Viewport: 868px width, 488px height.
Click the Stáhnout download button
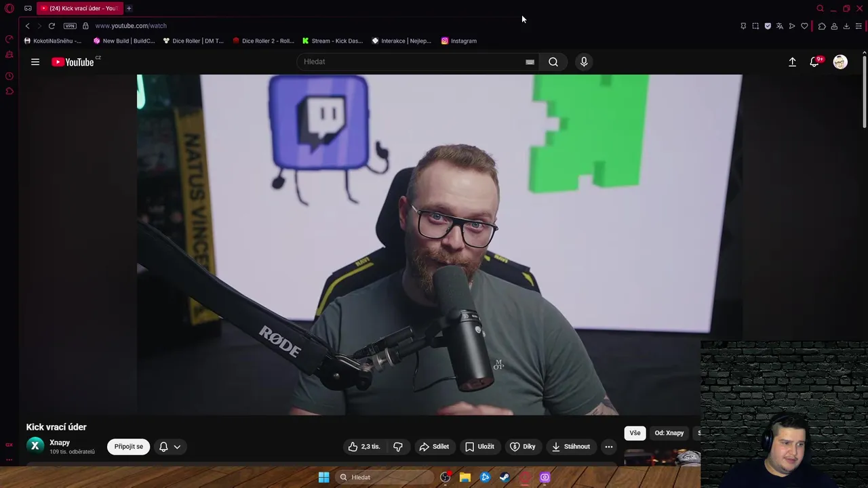571,447
